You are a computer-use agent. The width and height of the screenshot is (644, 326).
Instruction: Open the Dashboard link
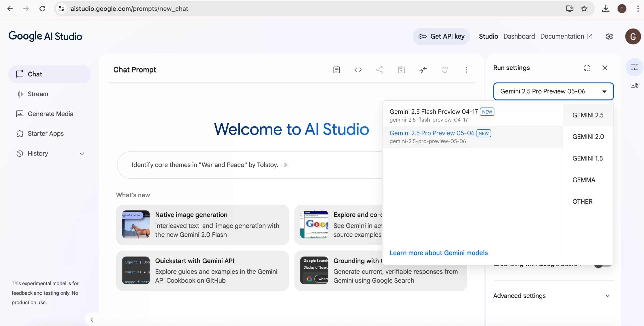coord(519,37)
